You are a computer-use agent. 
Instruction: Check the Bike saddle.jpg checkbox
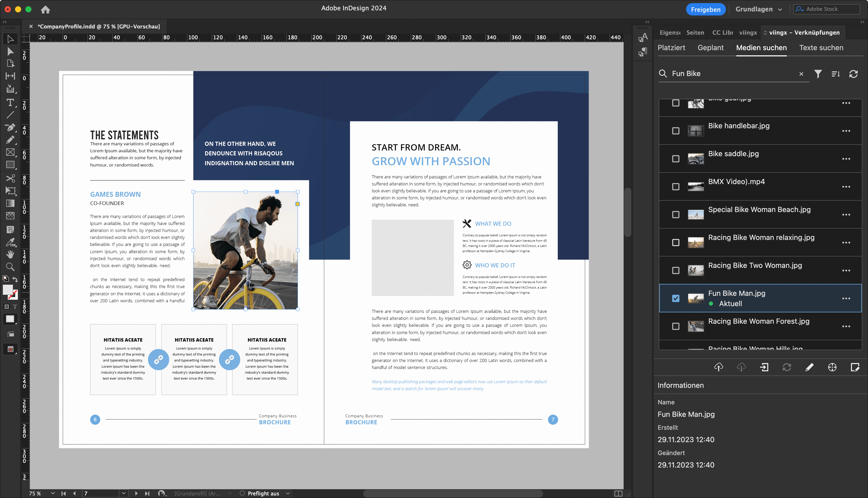click(675, 159)
